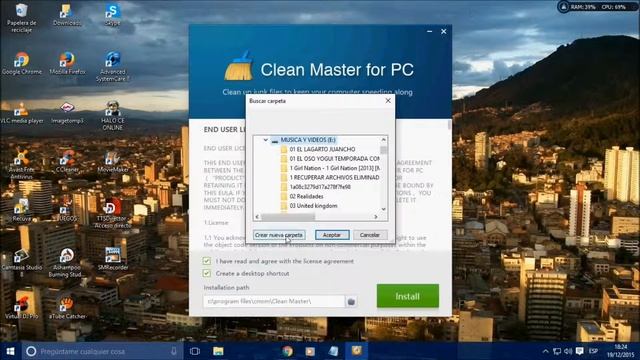Open Google Chrome from the taskbar
This screenshot has height=360, width=640.
[x=287, y=351]
